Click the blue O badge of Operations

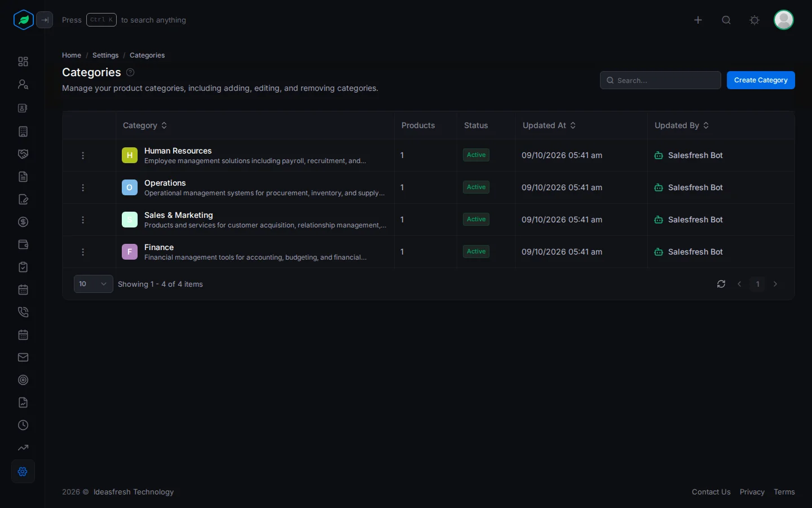coord(130,187)
